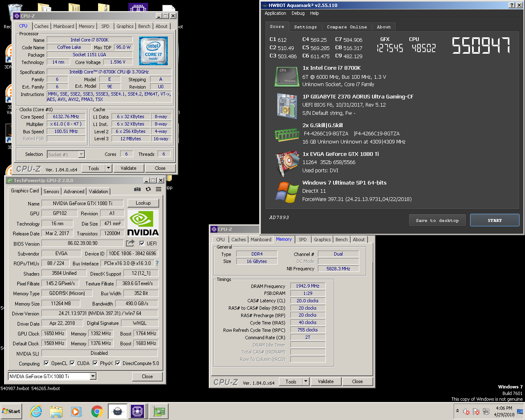This screenshot has height=420, width=525.
Task: Click the Show desktop button
Action: (x=520, y=411)
